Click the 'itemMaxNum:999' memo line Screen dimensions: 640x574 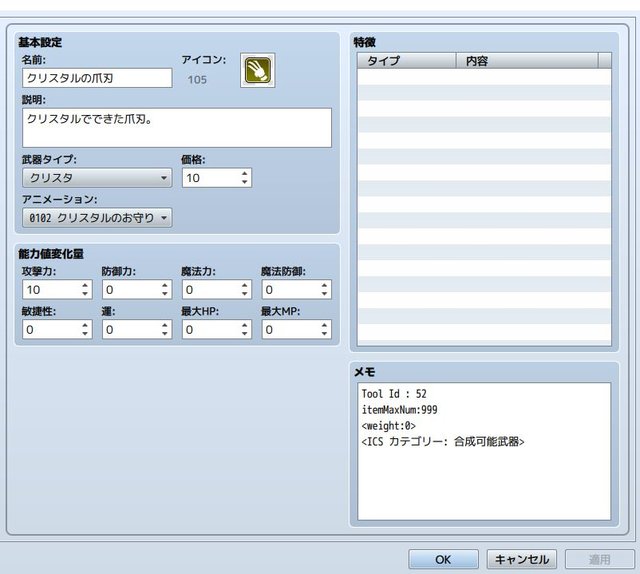click(399, 409)
